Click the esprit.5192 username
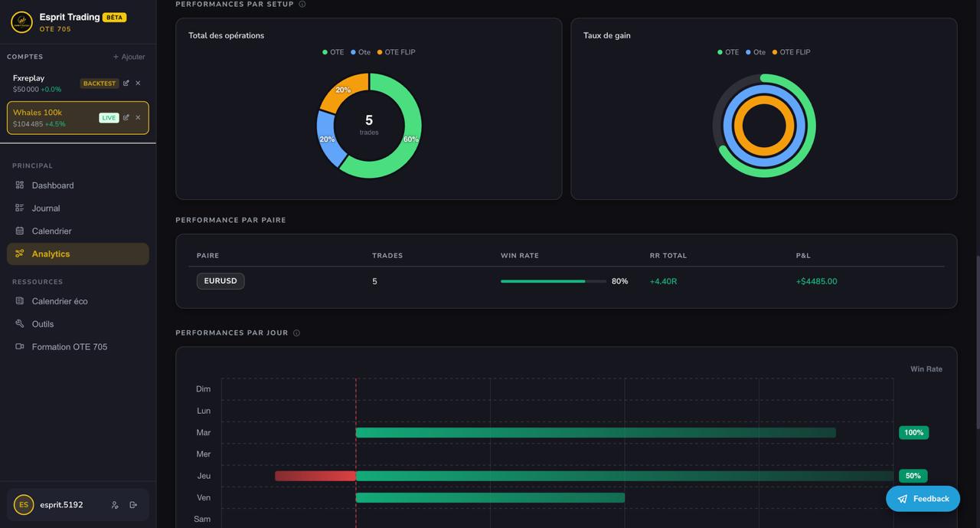980x528 pixels. coord(61,505)
